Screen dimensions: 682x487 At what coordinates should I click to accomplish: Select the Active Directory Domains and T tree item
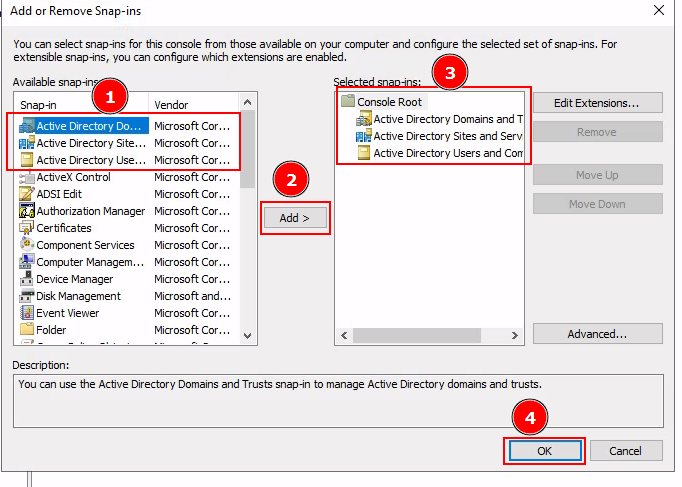[448, 119]
